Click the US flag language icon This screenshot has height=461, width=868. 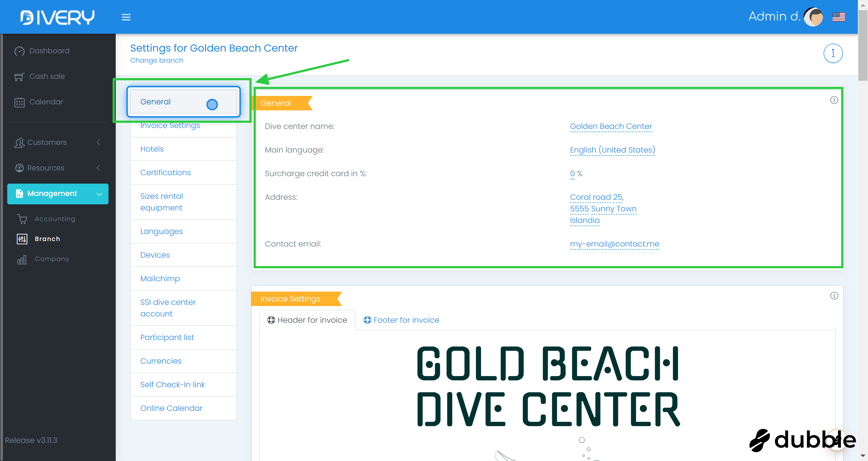coord(838,17)
